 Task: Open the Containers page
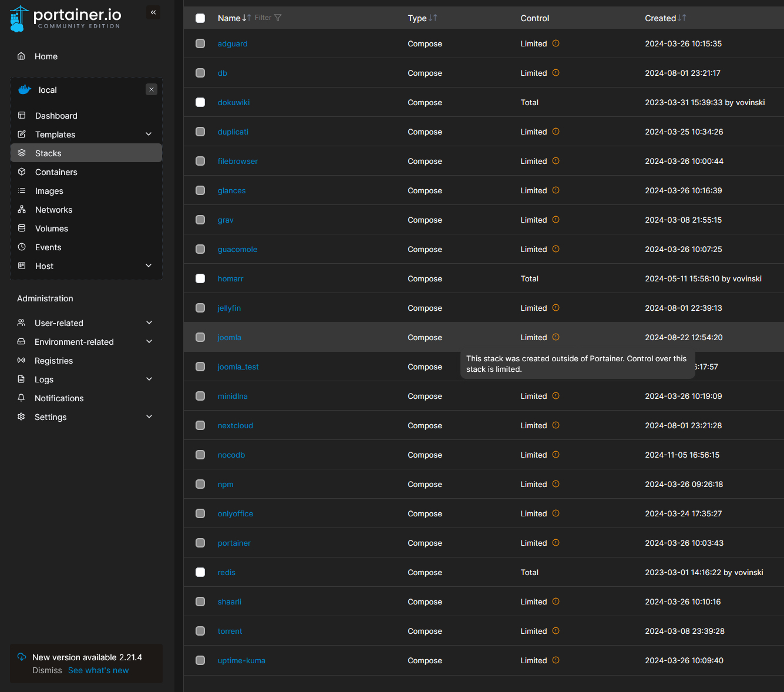[x=56, y=172]
